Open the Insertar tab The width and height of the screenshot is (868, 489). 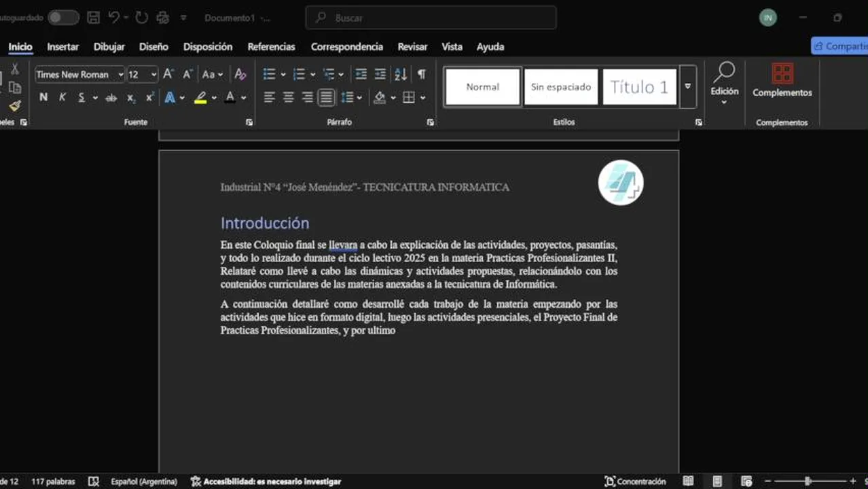(63, 47)
